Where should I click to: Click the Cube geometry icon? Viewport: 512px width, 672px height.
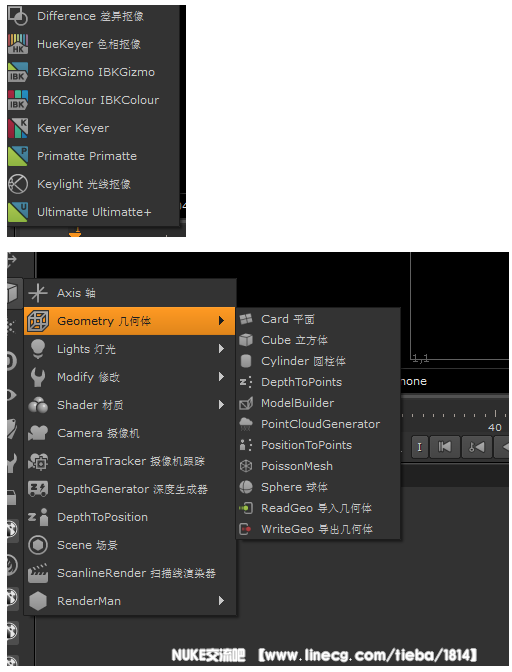click(246, 340)
